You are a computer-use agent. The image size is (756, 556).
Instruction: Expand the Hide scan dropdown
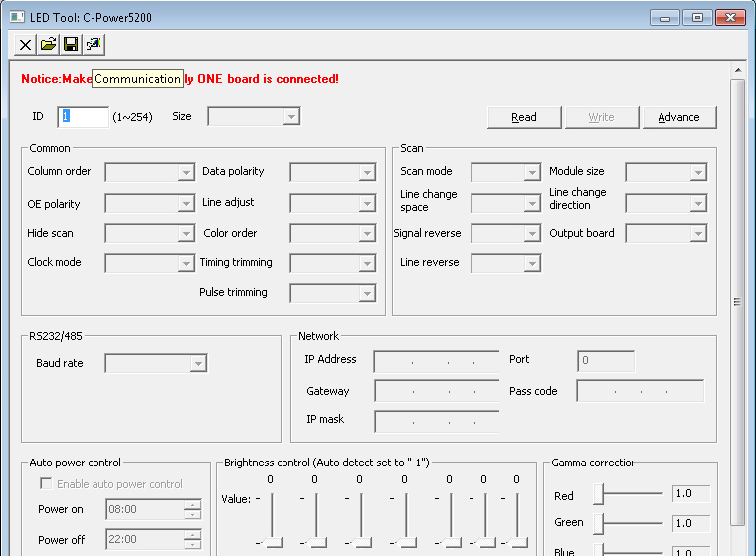tap(150, 233)
